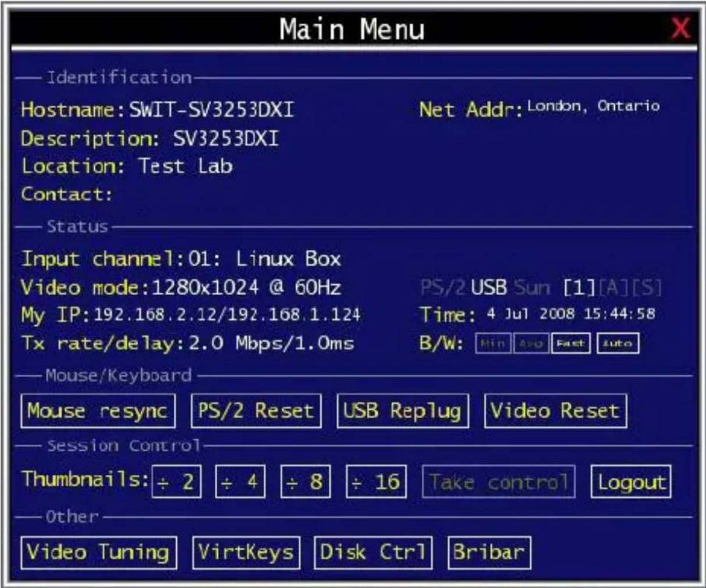Click the [1] status indicator
Image resolution: width=706 pixels, height=588 pixels.
579,287
